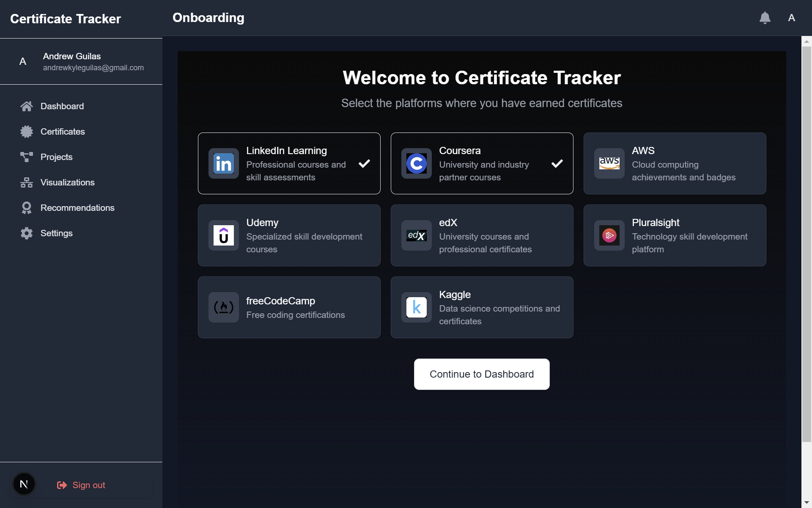
Task: Click the AWS logo icon
Action: tap(609, 163)
